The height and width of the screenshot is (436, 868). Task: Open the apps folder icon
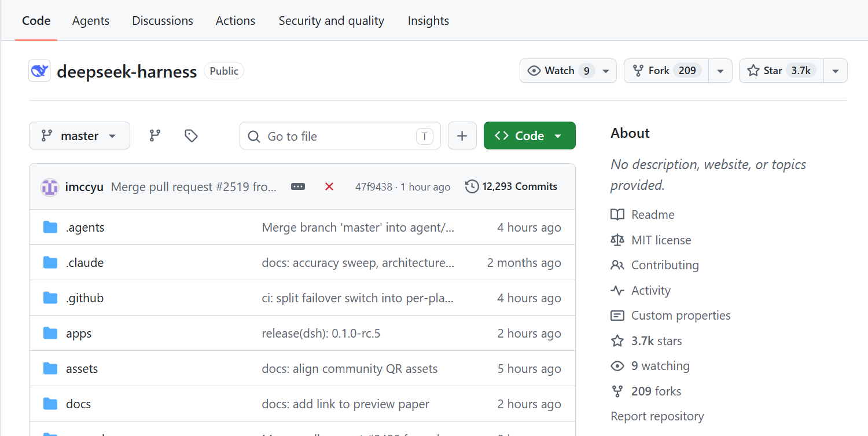click(x=50, y=333)
